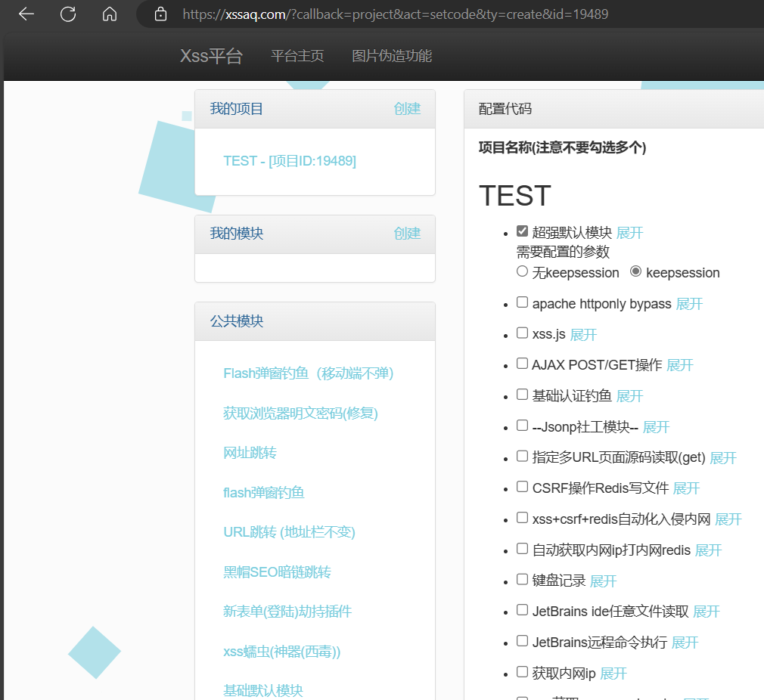764x700 pixels.
Task: Expand JetBrains远程命令执行 with 展开
Action: pyautogui.click(x=685, y=642)
